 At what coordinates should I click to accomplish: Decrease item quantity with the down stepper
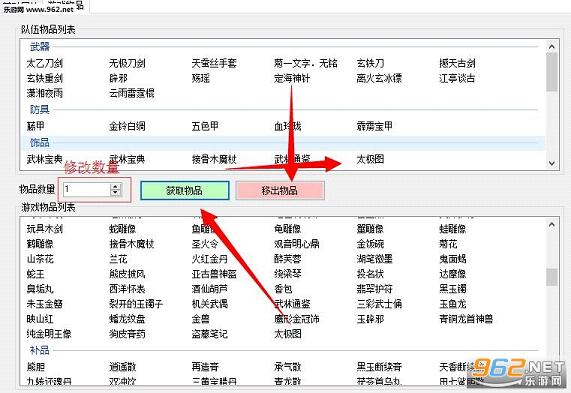coord(115,193)
